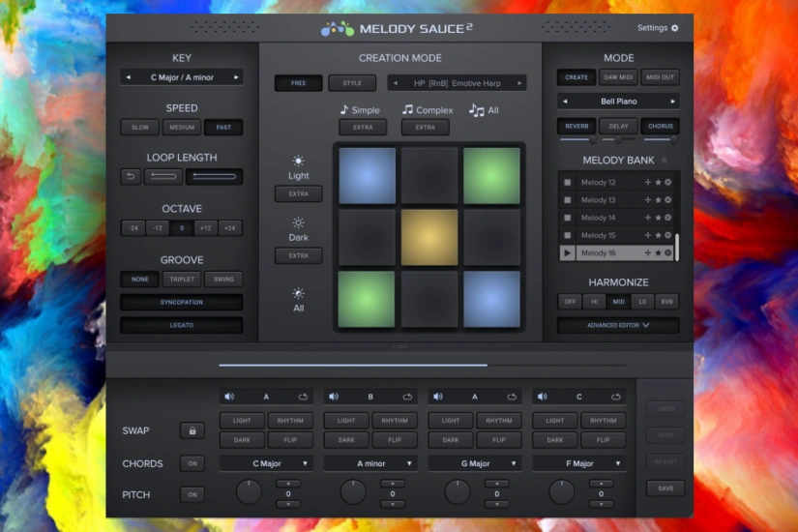Viewport: 798px width, 532px height.
Task: Regenerate the C section loop icon
Action: 616,397
